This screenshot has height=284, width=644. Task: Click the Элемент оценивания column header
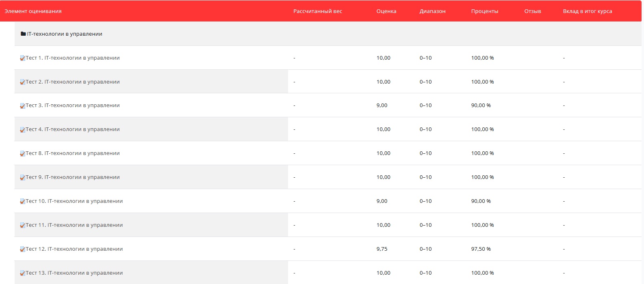click(33, 11)
